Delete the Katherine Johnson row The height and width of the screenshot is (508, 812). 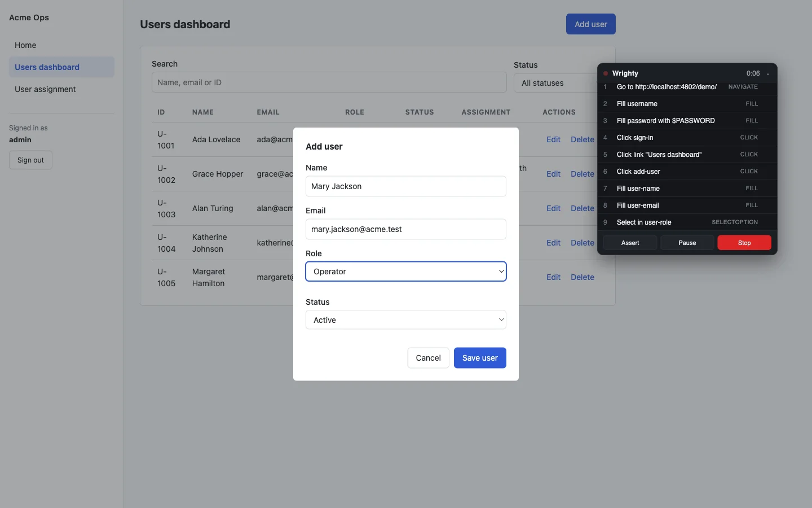point(582,243)
